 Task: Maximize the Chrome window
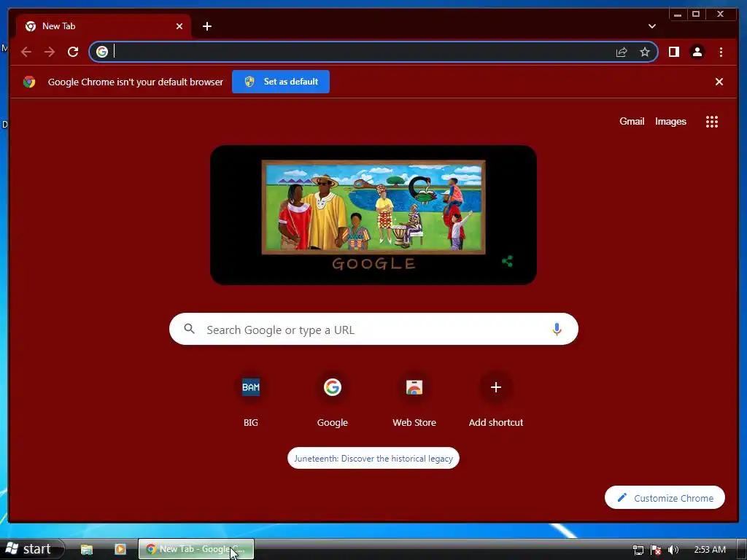pos(695,15)
